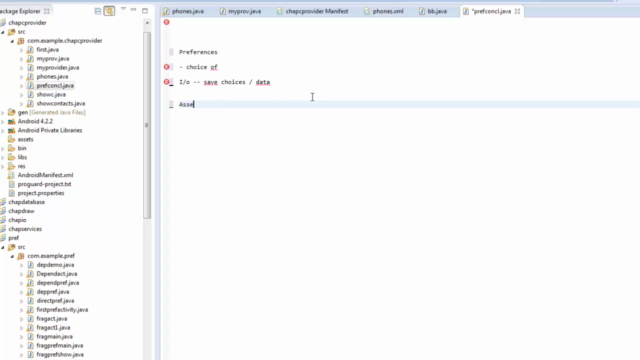640x360 pixels.
Task: Open Package Explorer view menu arrow
Action: pos(123,9)
